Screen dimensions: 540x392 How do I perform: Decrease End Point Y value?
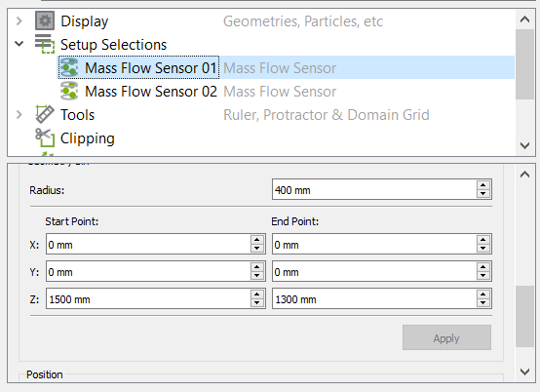click(x=483, y=275)
